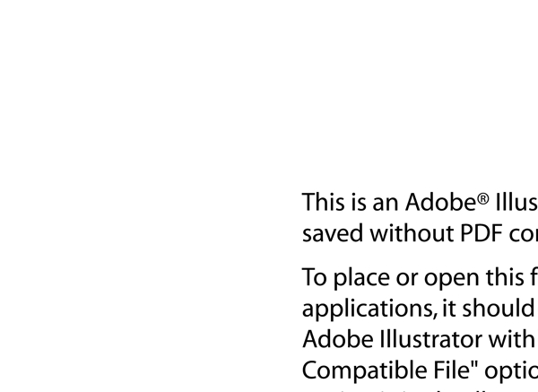Image resolution: width=538 pixels, height=392 pixels.
Task: Click the word "should"
Action: click(499, 308)
